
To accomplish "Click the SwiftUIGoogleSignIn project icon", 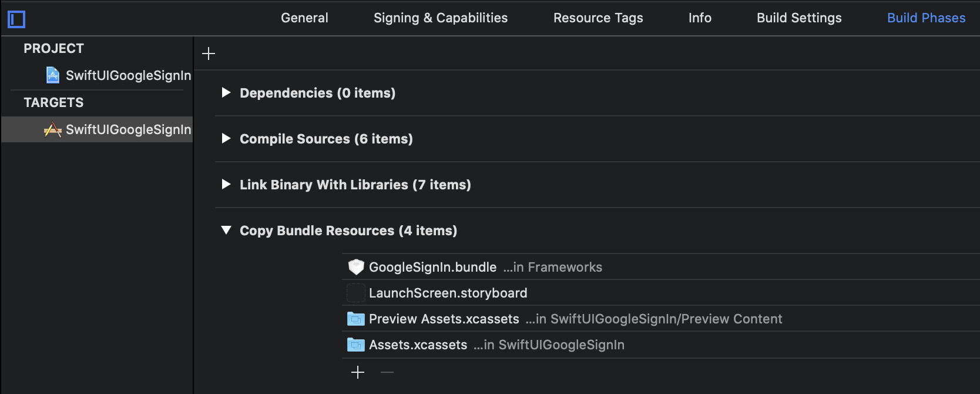I will coord(53,75).
